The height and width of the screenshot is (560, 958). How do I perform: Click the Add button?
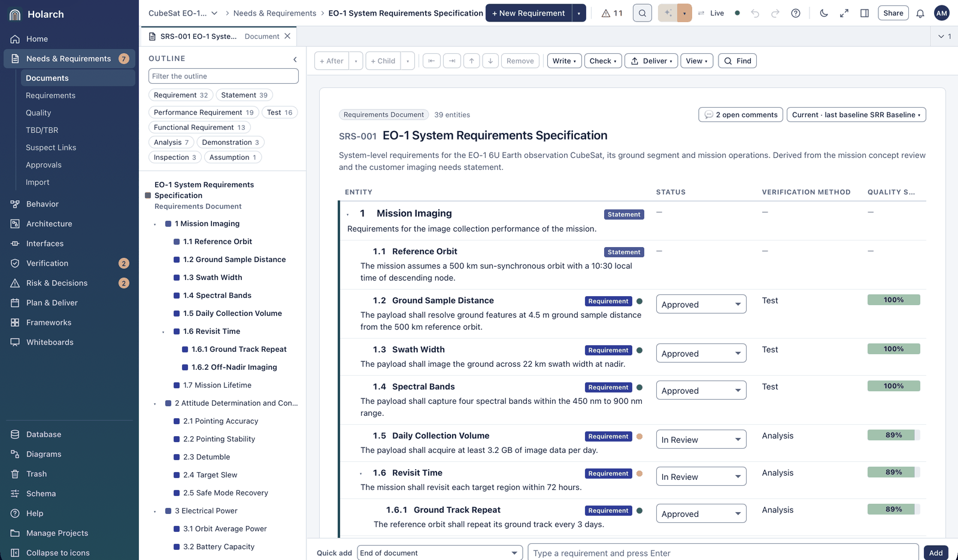(x=936, y=553)
